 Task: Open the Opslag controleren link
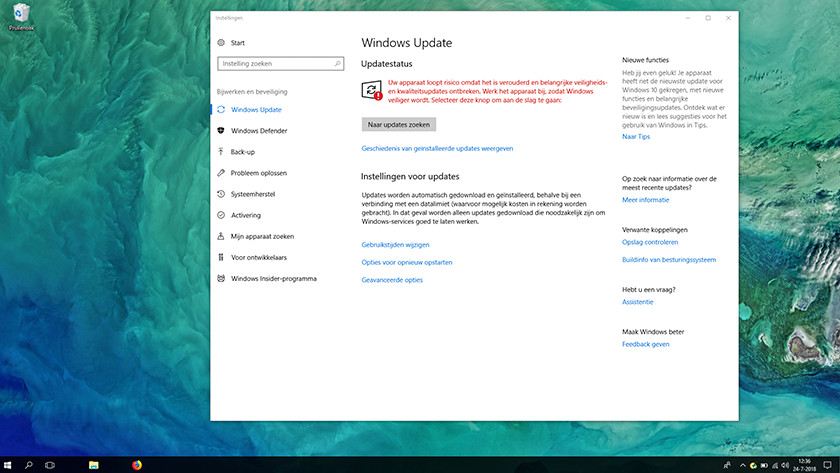650,242
